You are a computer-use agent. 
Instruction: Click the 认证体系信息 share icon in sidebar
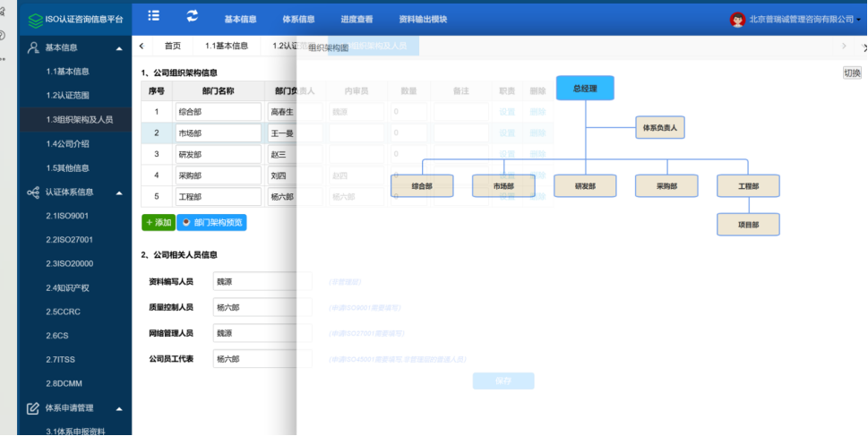tap(33, 192)
